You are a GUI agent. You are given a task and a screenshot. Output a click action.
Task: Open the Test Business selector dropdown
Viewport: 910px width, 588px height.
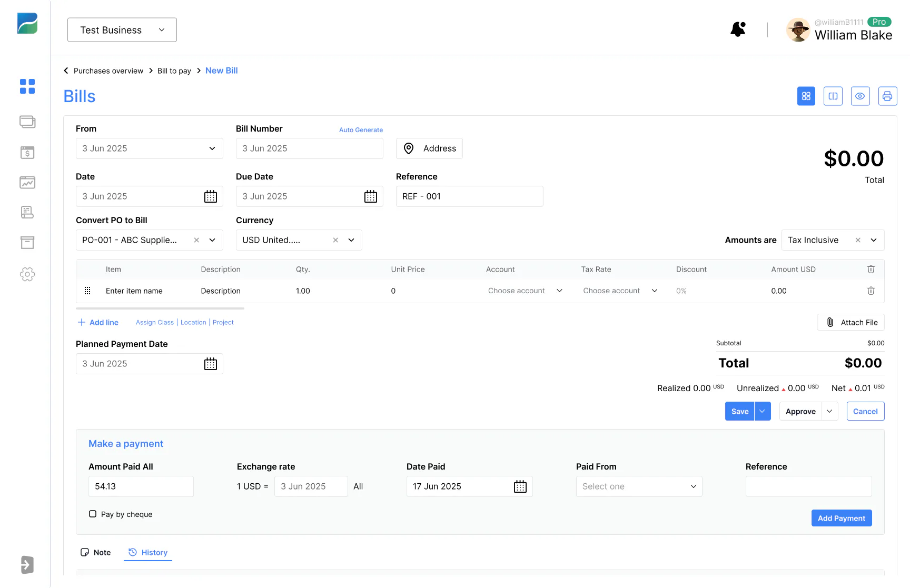pyautogui.click(x=122, y=30)
